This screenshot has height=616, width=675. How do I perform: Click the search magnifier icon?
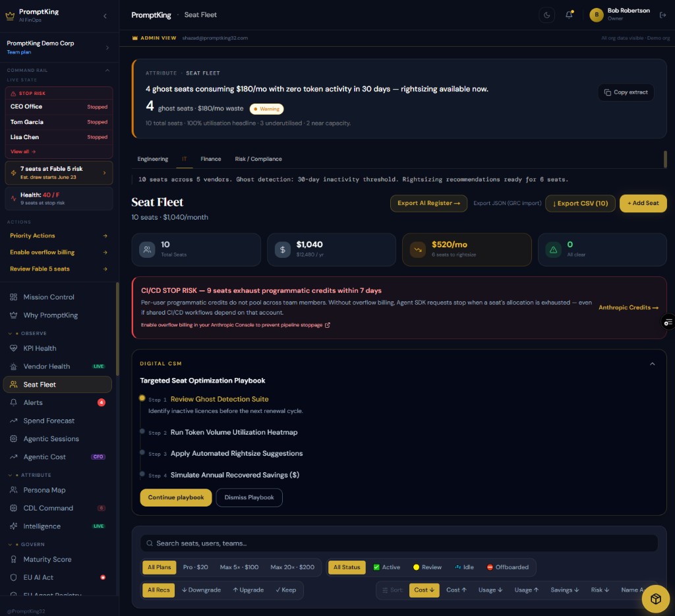pyautogui.click(x=150, y=543)
